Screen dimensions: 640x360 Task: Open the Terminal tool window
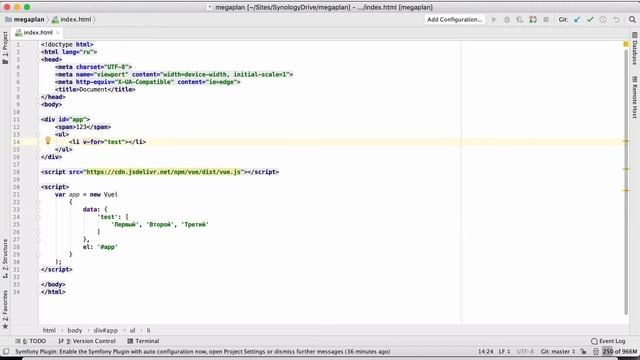(x=143, y=341)
